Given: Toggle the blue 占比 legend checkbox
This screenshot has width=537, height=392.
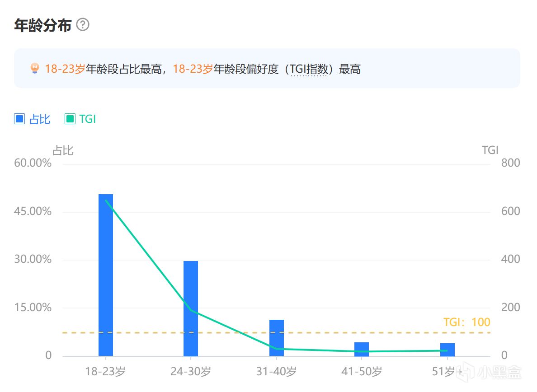Looking at the screenshot, I should pyautogui.click(x=19, y=119).
